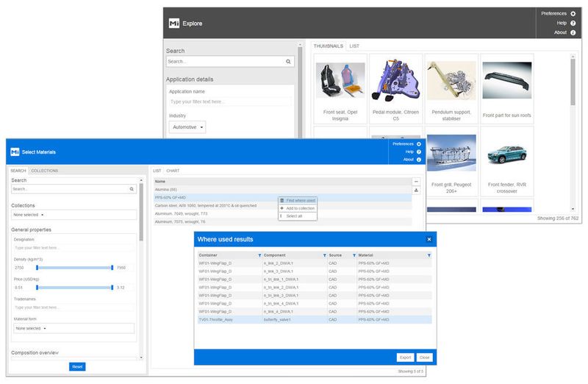Click the magnifier icon in Select Materials search
Screen dimensions: 588x384
[x=132, y=189]
